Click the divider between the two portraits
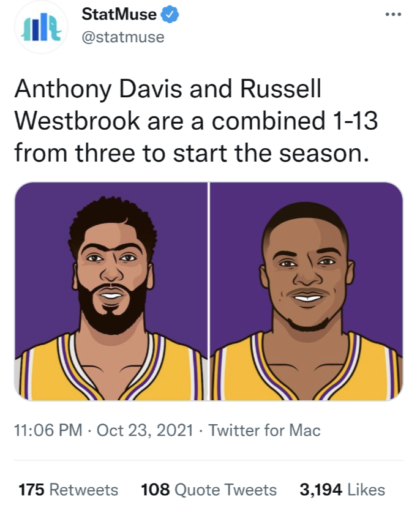The height and width of the screenshot is (508, 420). 209,291
